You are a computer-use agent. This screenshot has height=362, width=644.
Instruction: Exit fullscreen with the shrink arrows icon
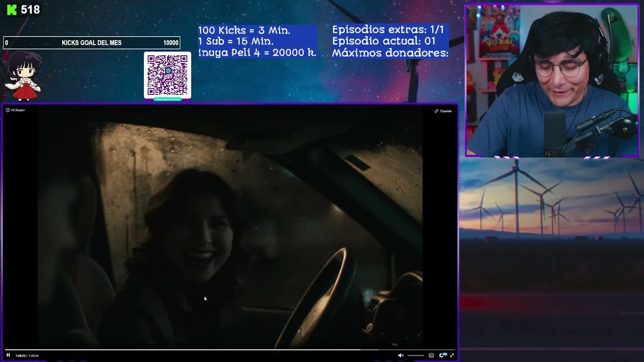coord(452,355)
